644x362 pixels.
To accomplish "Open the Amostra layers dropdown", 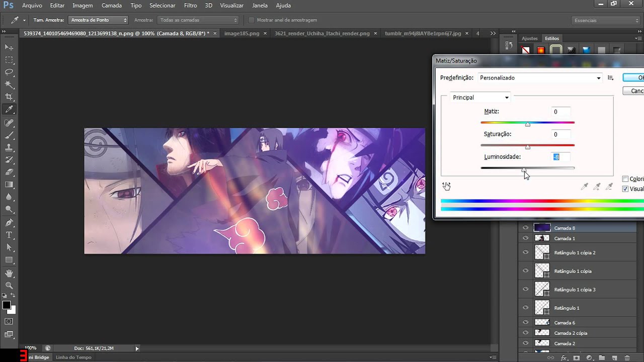I will [x=198, y=20].
